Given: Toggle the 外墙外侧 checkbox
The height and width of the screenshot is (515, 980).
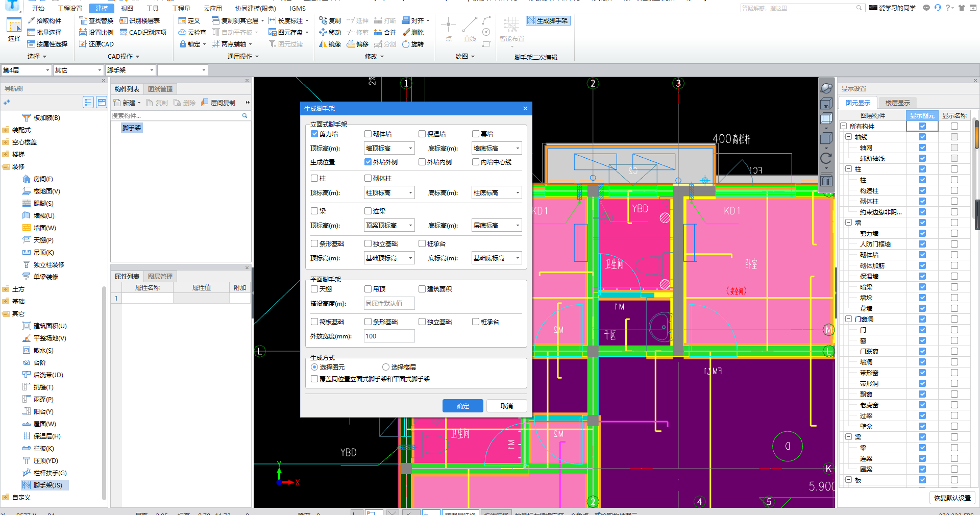Looking at the screenshot, I should [368, 162].
